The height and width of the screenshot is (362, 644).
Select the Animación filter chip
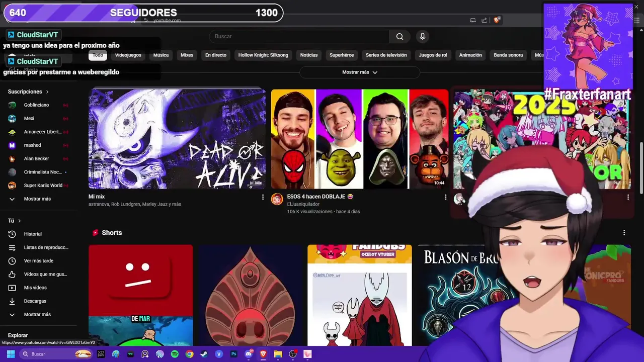470,55
